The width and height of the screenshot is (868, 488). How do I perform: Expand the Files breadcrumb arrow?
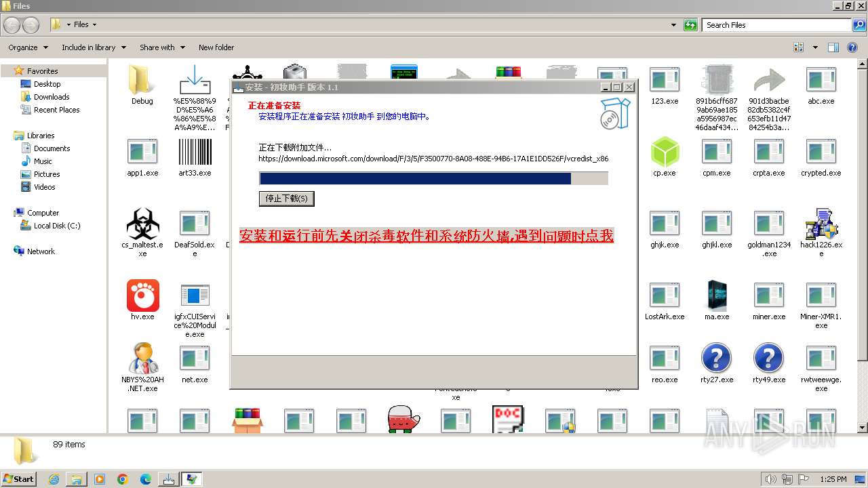94,25
